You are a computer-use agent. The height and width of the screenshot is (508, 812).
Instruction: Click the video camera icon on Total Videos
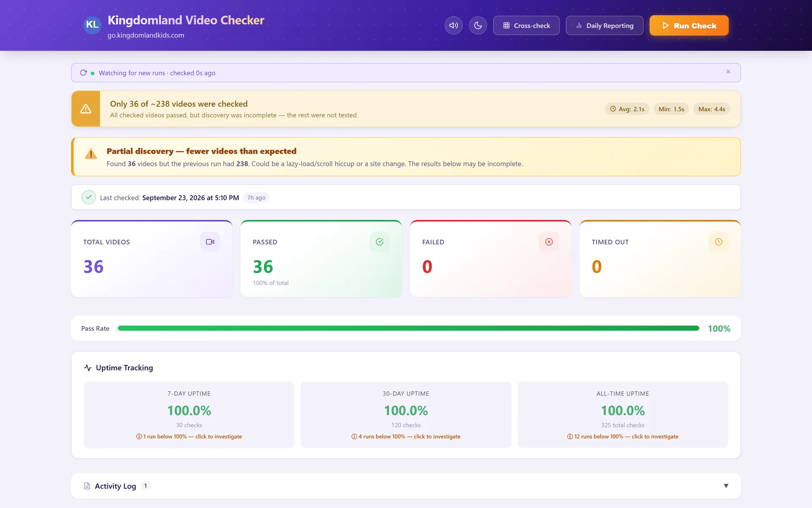click(x=210, y=242)
